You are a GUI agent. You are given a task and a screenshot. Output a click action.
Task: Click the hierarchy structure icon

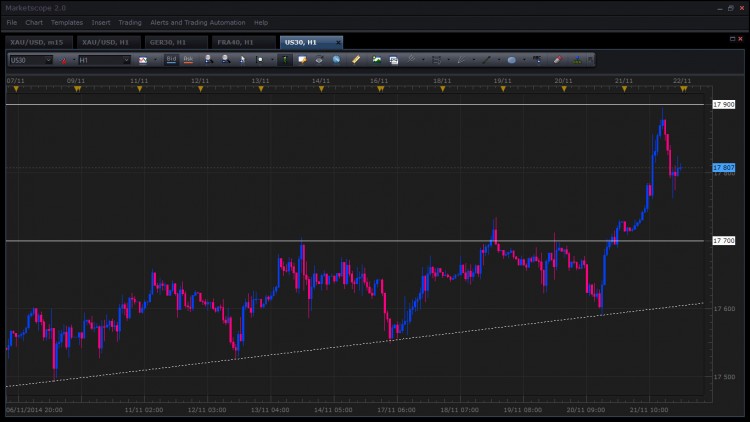pos(578,60)
